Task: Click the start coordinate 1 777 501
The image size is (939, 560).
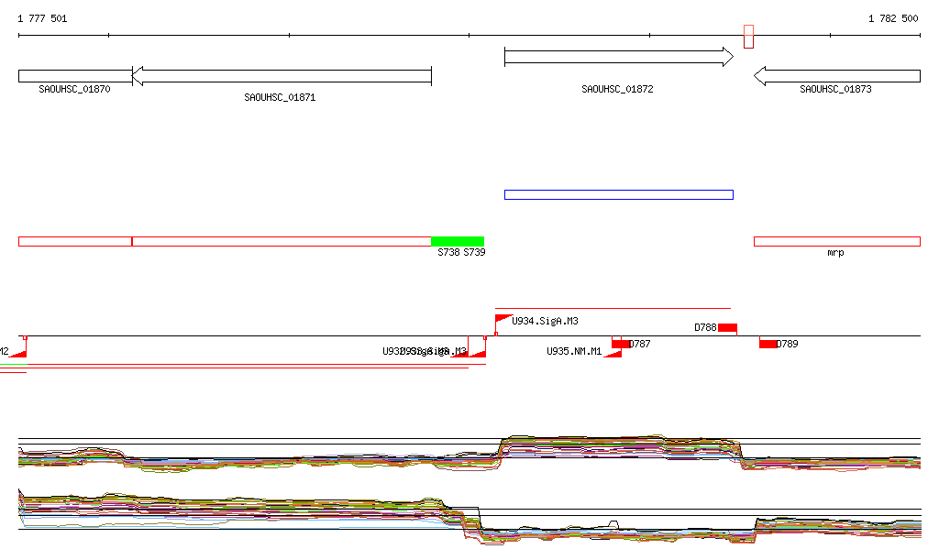Action: point(42,18)
